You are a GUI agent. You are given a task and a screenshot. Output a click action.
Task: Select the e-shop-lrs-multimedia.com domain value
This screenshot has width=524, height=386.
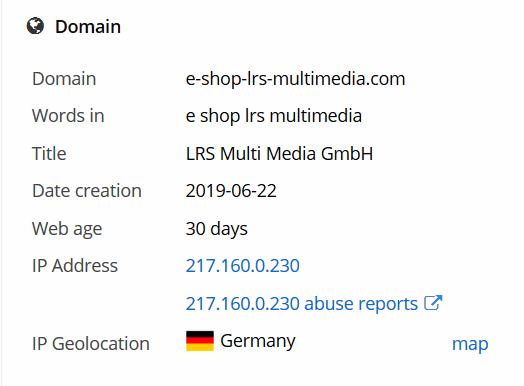pos(295,79)
